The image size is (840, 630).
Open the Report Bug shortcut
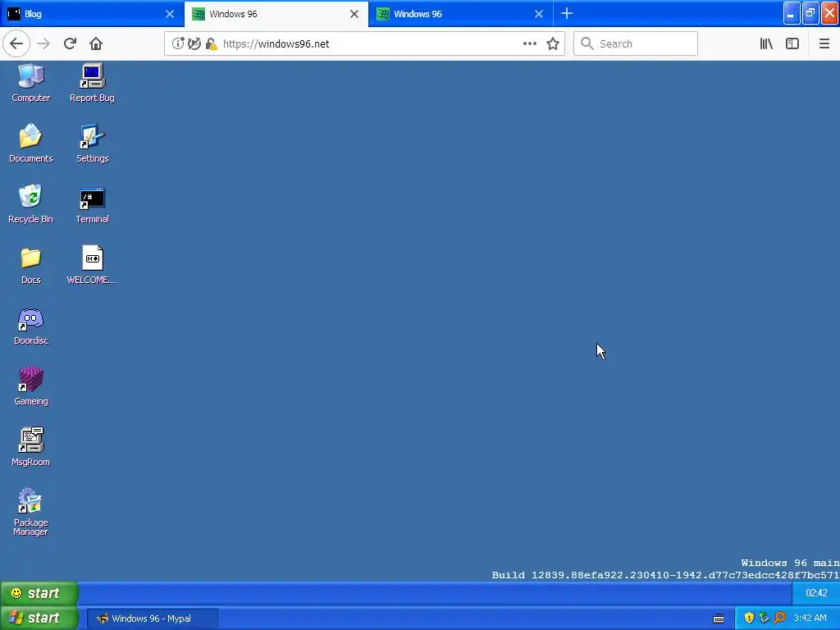coord(92,83)
